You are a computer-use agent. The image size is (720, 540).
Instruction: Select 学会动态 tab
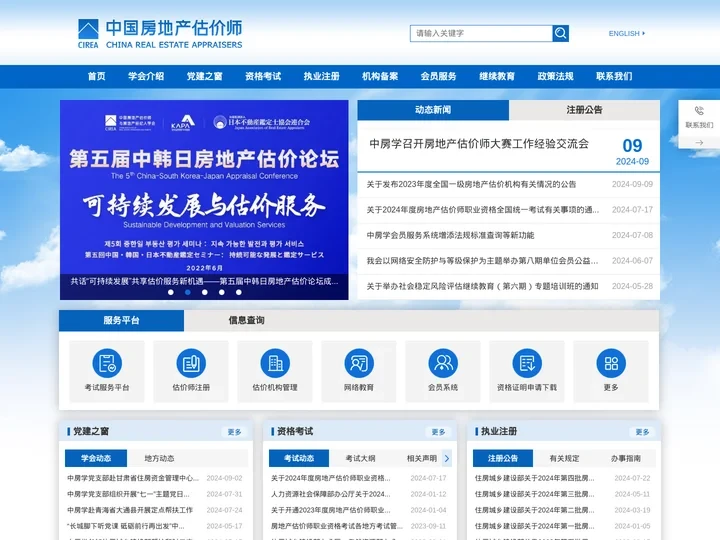click(x=96, y=458)
